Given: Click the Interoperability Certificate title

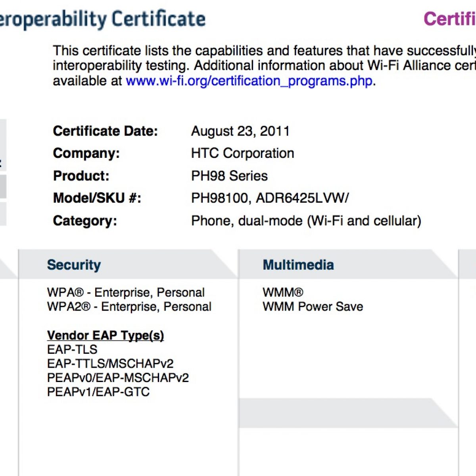Looking at the screenshot, I should [102, 19].
